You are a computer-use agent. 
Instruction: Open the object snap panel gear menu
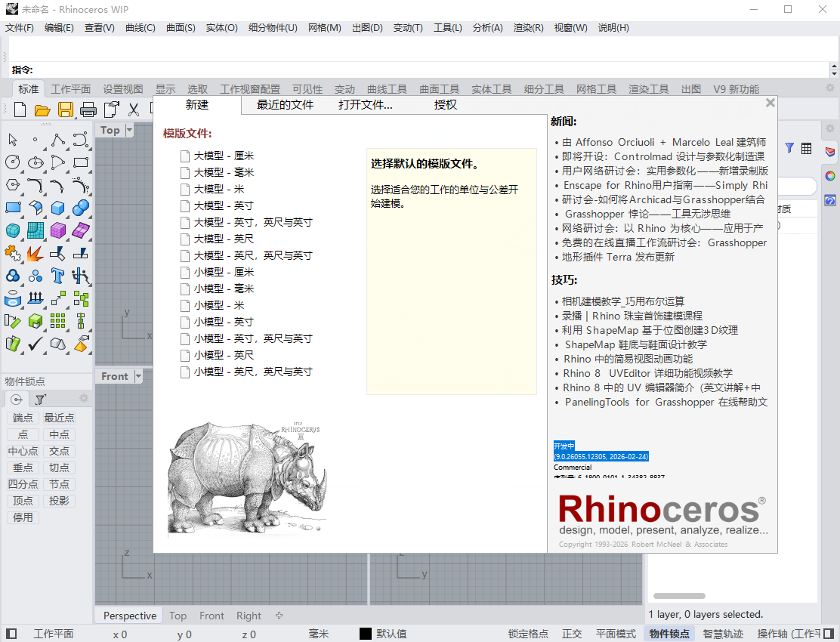tap(84, 398)
